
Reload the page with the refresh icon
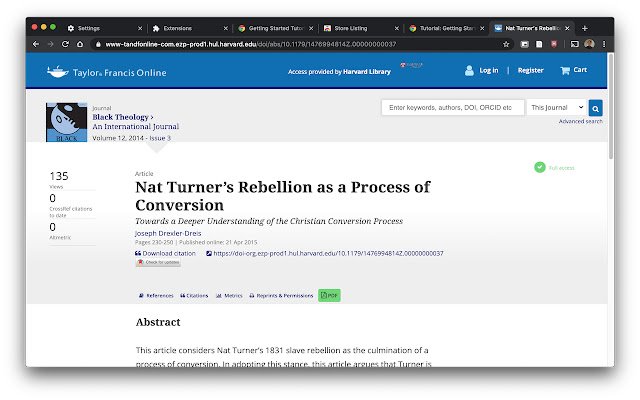[x=65, y=44]
